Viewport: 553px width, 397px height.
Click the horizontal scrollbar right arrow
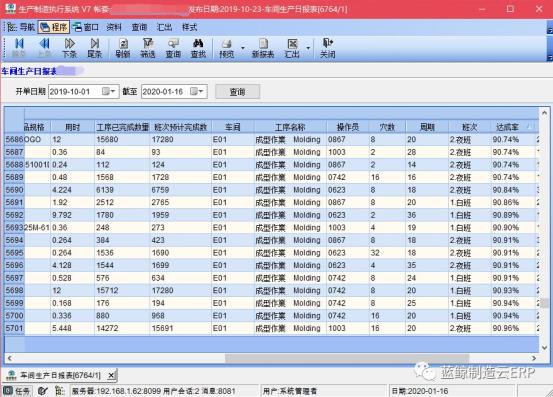tap(534, 358)
